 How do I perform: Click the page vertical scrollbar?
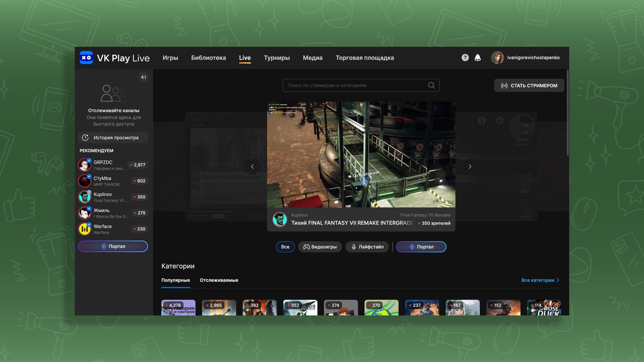point(568,113)
